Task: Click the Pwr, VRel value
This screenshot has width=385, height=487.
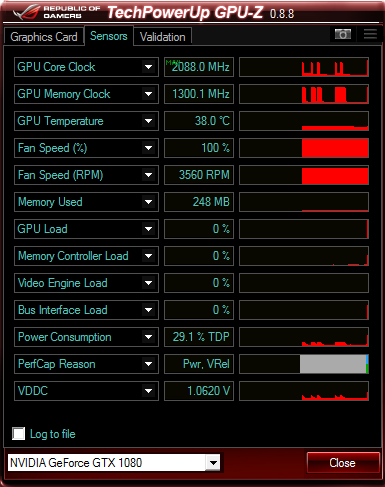Action: tap(199, 364)
